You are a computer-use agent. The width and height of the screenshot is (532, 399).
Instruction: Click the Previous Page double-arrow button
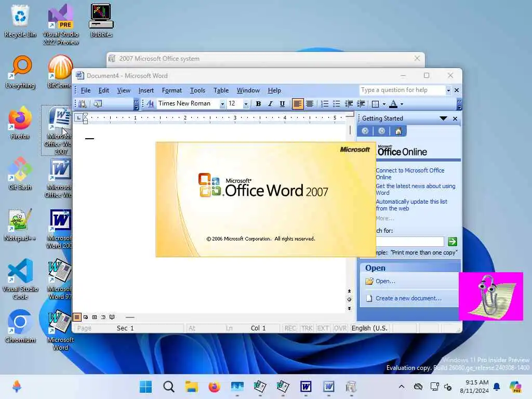coord(349,291)
